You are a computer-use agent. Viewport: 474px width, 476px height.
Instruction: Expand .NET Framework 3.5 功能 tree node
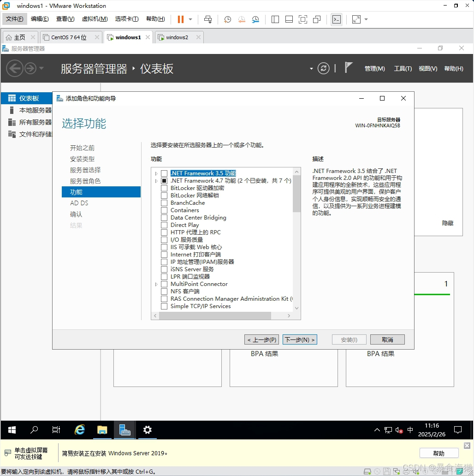[x=156, y=173]
